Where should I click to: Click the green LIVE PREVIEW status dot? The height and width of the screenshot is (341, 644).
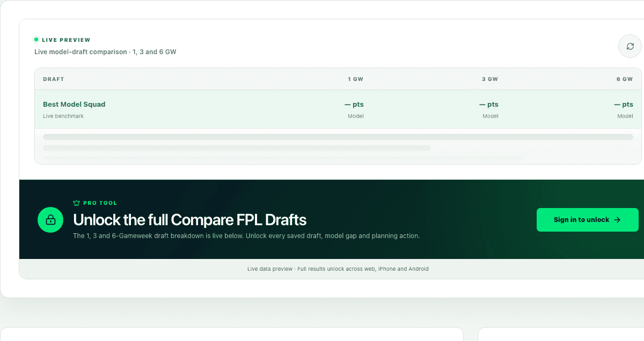[x=36, y=40]
